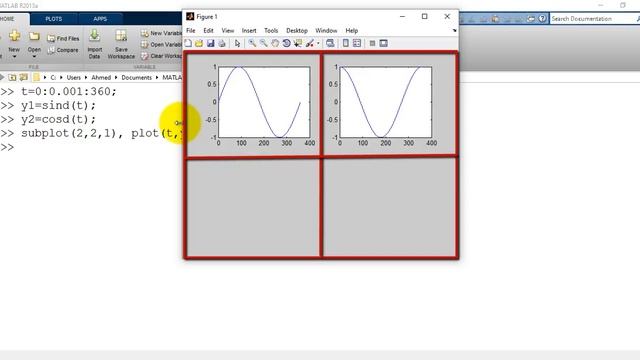This screenshot has height=360, width=640.
Task: Click Open File icon in Figure toolbar
Action: (199, 43)
